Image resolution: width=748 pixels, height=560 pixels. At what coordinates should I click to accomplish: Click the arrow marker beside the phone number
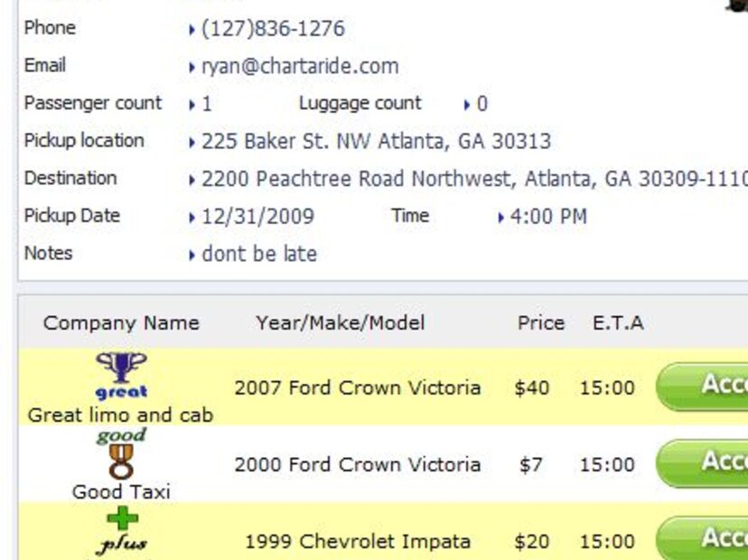coord(192,30)
